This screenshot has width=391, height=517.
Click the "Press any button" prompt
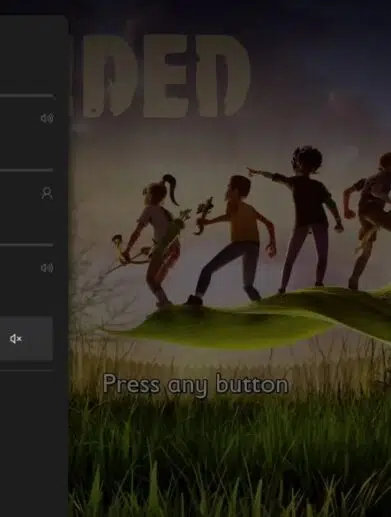point(196,385)
